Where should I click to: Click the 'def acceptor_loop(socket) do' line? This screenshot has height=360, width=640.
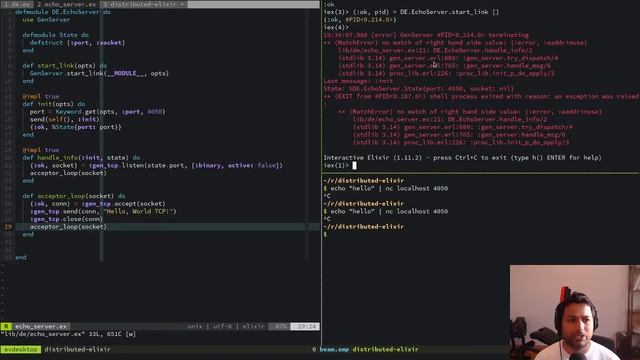(74, 196)
